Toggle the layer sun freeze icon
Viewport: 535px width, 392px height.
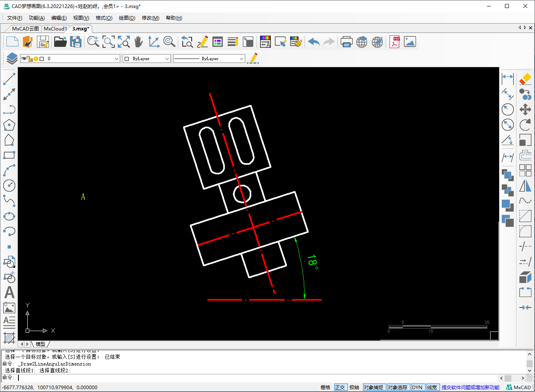pos(36,59)
